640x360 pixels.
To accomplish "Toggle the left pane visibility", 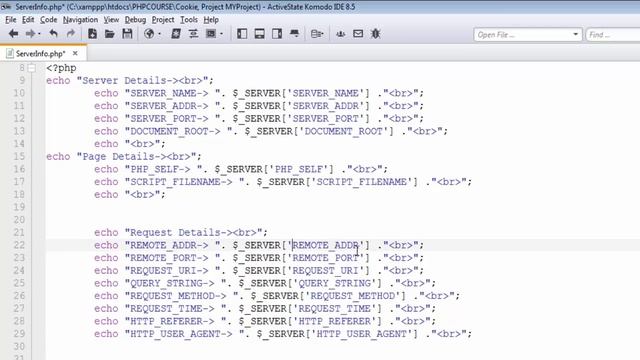I will pyautogui.click(x=242, y=34).
